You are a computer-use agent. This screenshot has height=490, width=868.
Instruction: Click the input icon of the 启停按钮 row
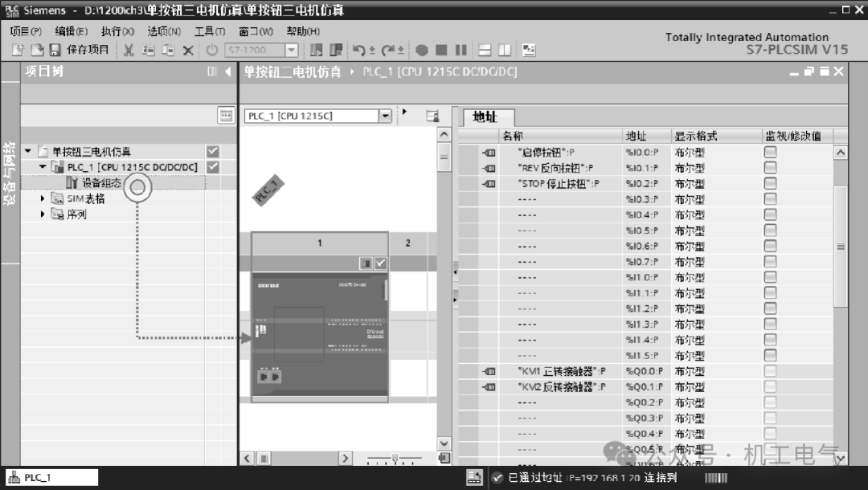pos(489,152)
